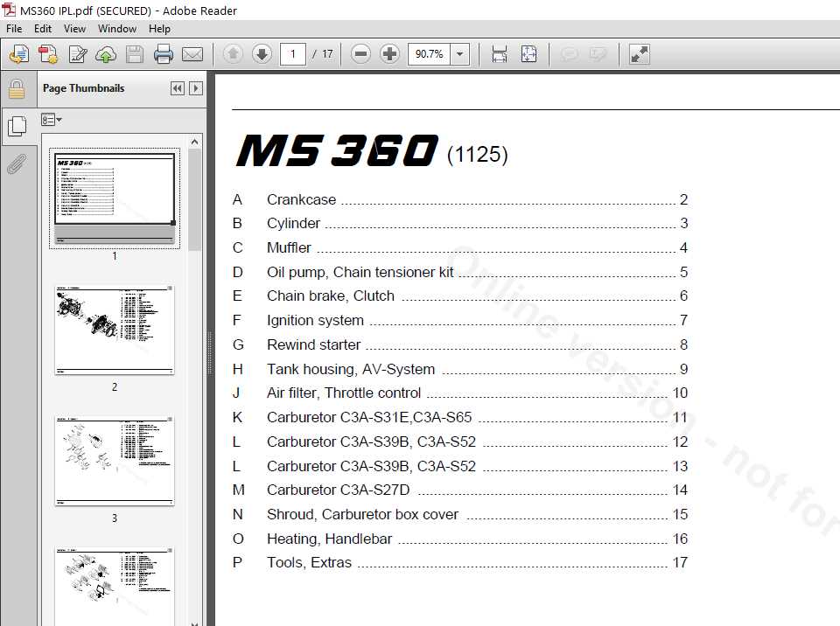
Task: Click the Muffler contents entry
Action: click(x=460, y=248)
